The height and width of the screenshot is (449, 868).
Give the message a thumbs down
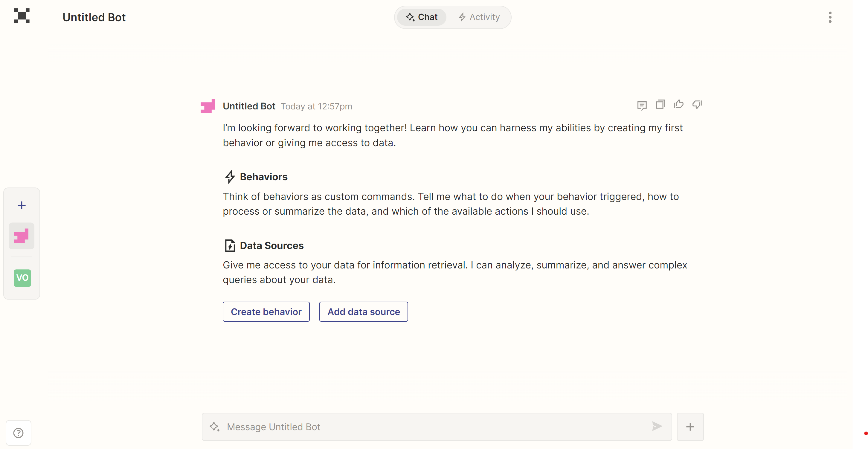pos(697,104)
